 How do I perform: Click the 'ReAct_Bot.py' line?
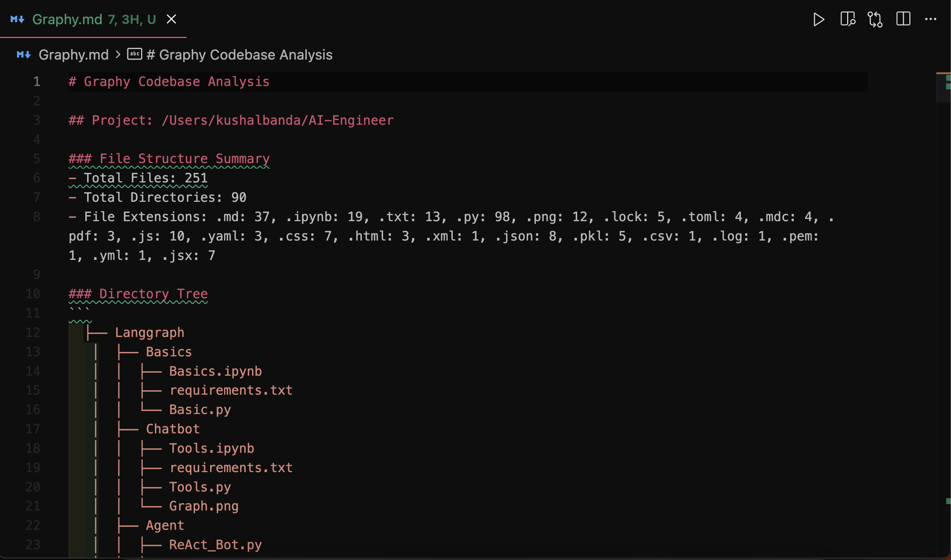216,545
